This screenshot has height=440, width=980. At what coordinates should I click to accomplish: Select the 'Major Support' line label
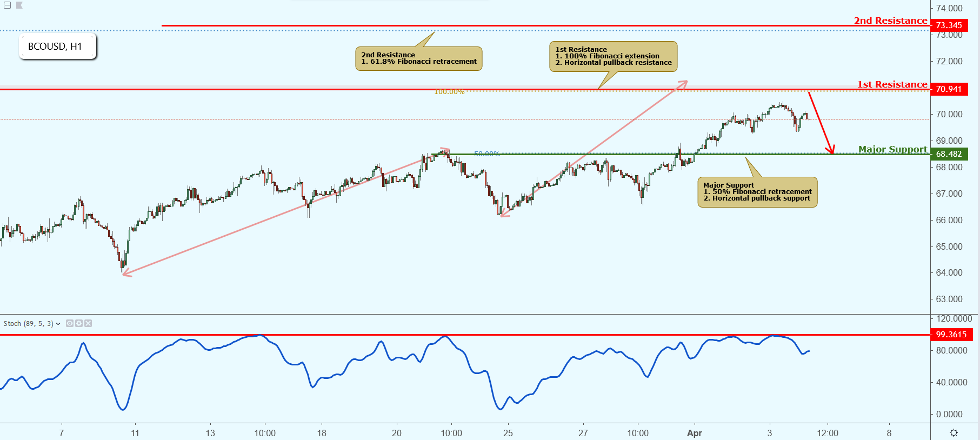[x=892, y=149]
